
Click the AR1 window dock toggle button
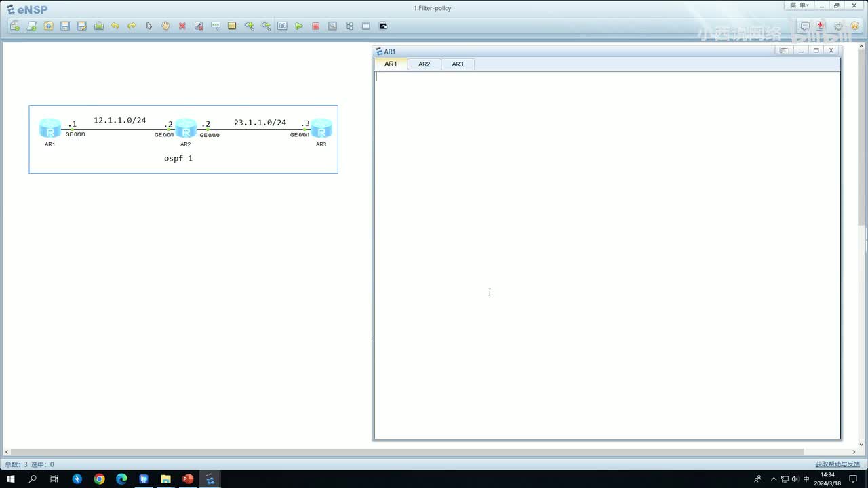click(784, 51)
